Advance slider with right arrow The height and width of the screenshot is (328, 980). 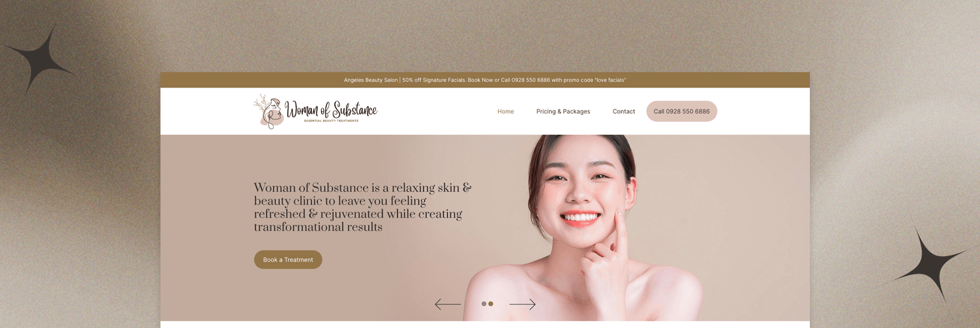pos(523,305)
